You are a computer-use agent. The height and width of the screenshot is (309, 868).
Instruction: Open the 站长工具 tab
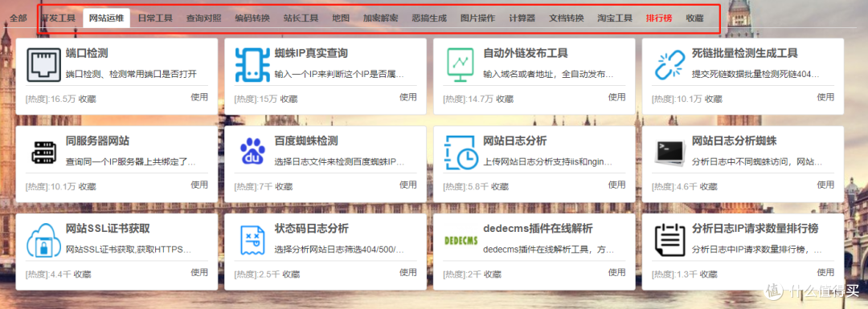click(301, 18)
